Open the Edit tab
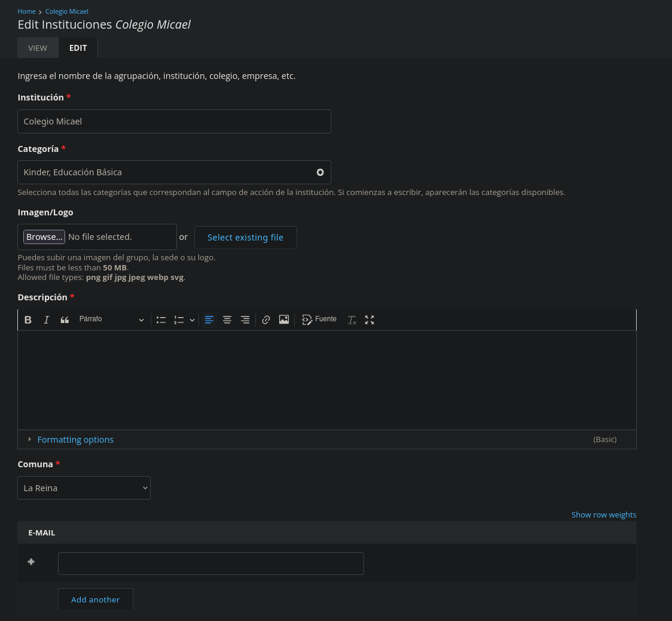Screen dimensions: 672x621 click(78, 48)
